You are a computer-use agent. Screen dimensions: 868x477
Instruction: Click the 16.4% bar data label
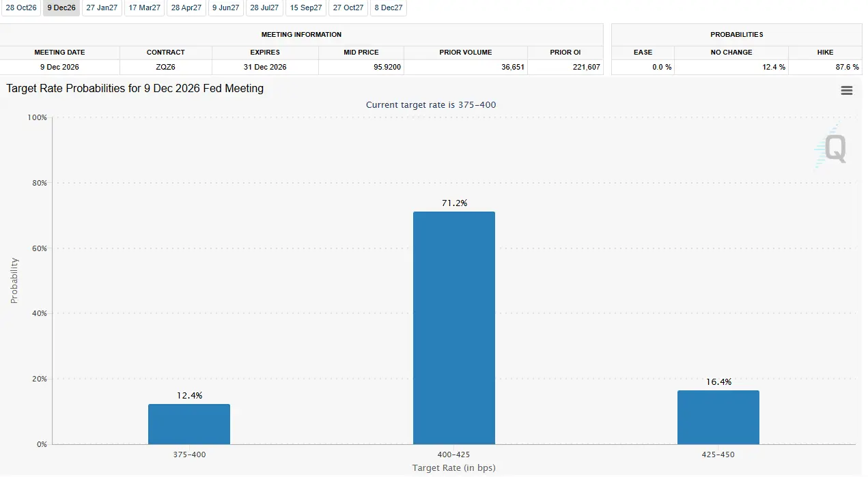pyautogui.click(x=718, y=382)
